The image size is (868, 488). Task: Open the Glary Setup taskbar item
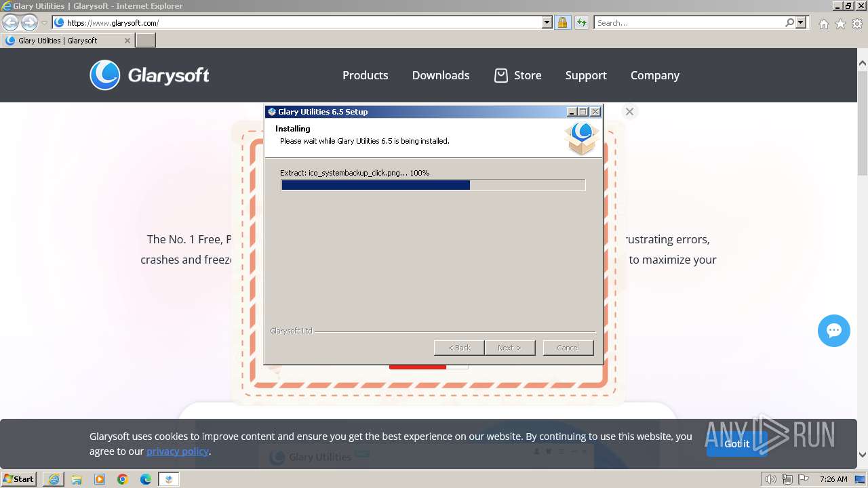click(169, 479)
